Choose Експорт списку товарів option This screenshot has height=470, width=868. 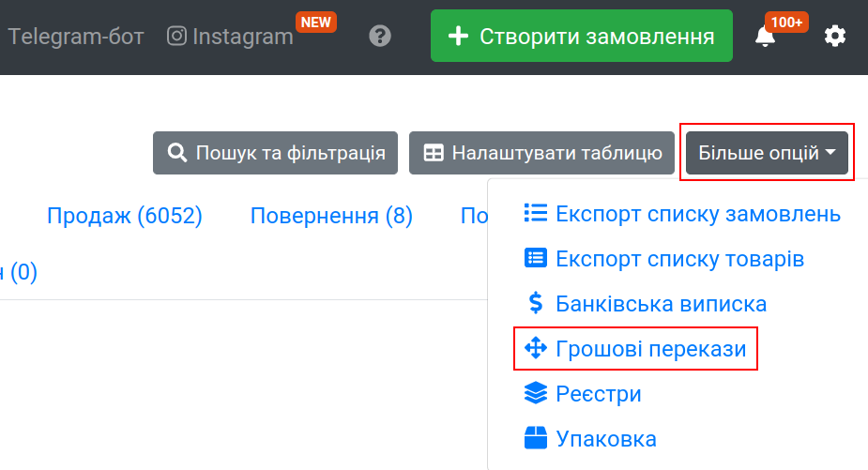(679, 258)
